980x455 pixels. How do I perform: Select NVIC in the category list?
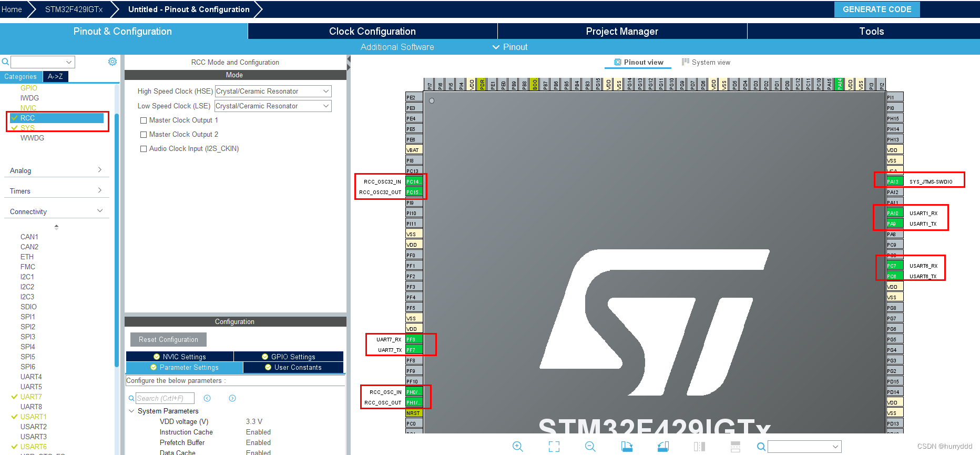click(28, 108)
